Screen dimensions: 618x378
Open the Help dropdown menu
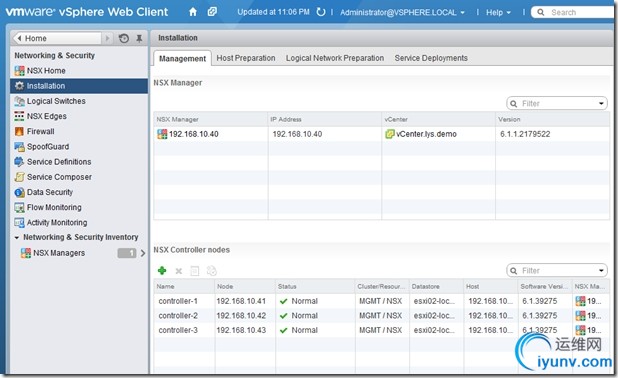pos(498,13)
